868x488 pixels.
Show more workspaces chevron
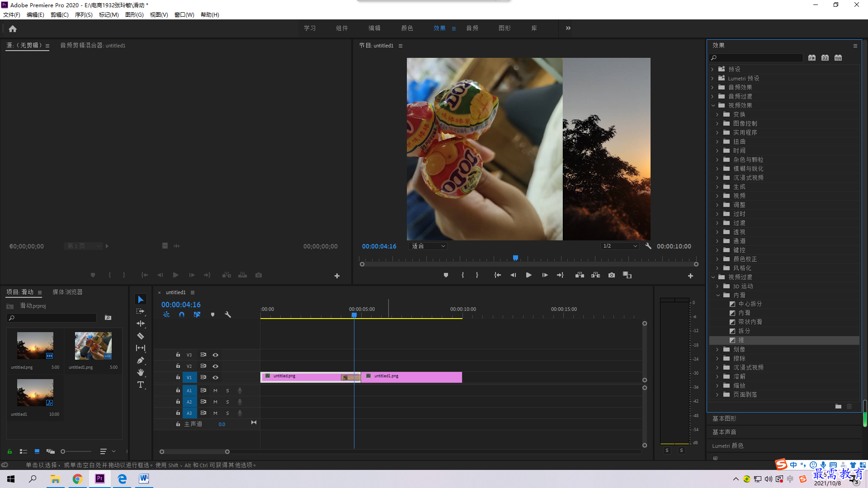(x=568, y=28)
